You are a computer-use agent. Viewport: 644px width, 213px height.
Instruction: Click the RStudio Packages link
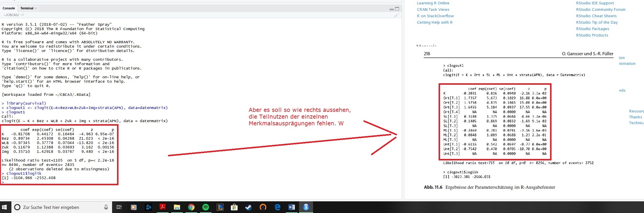point(592,29)
